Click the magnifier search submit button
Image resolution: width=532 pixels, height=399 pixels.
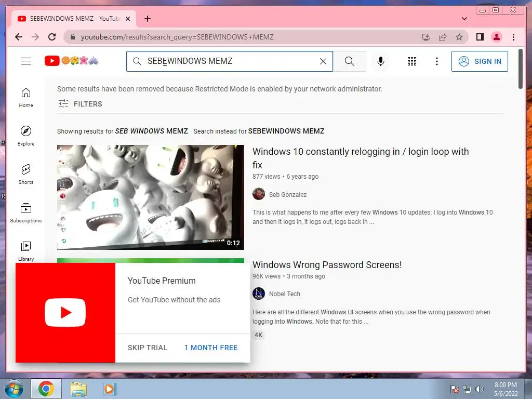click(350, 61)
